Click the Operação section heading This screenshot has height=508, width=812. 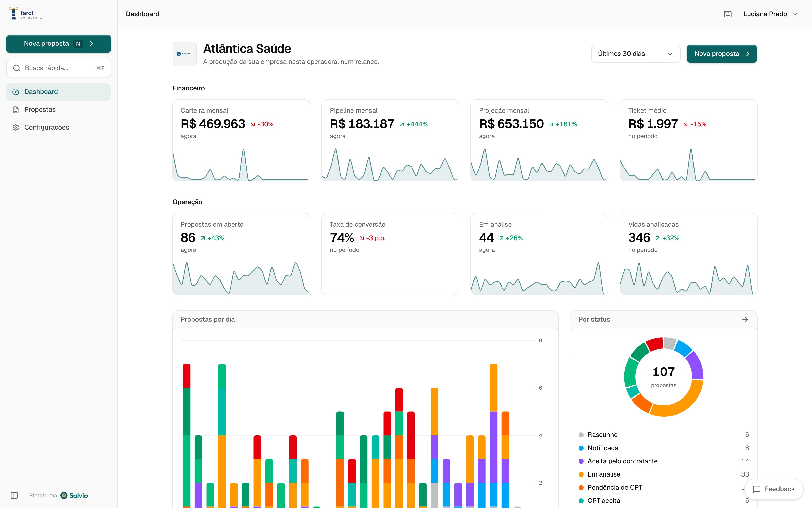point(187,202)
